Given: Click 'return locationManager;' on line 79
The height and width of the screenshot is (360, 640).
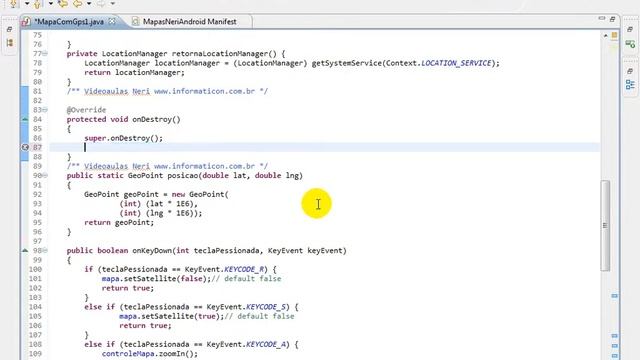Looking at the screenshot, I should pyautogui.click(x=134, y=73).
